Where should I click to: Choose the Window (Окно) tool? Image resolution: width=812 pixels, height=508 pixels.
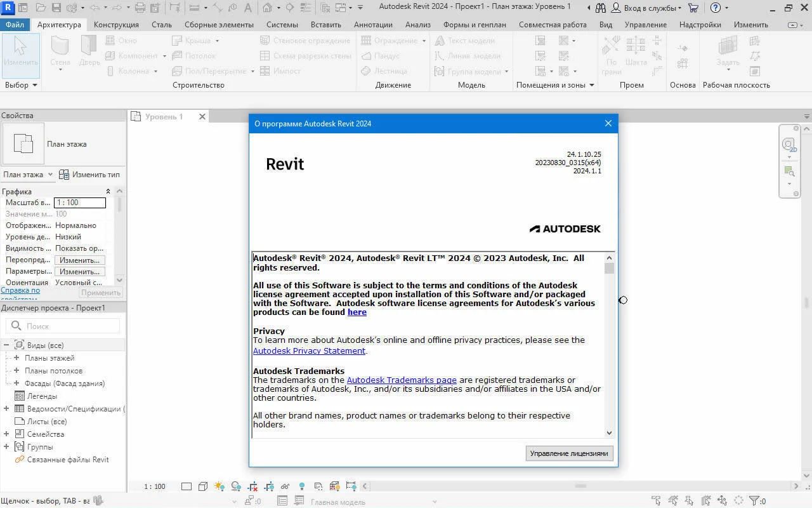121,41
